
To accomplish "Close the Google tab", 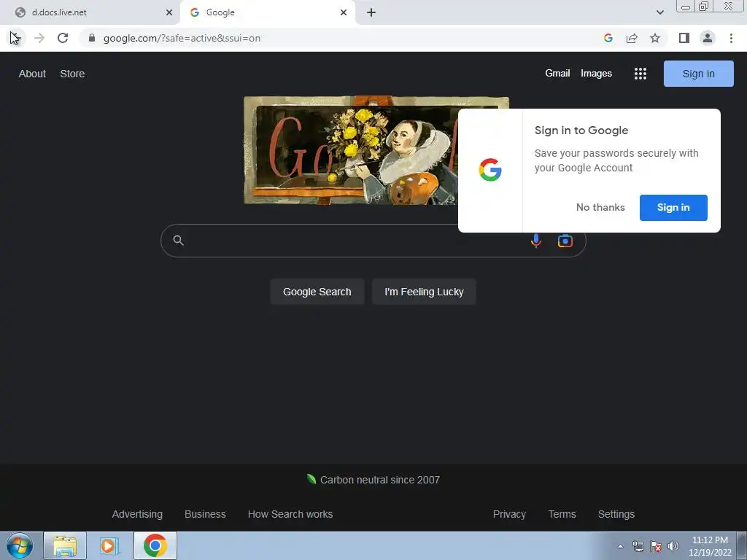I will (344, 12).
